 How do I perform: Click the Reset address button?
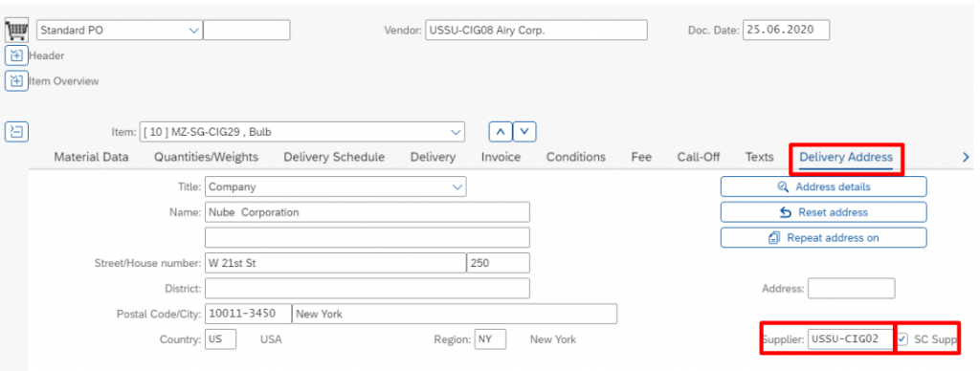pos(823,212)
